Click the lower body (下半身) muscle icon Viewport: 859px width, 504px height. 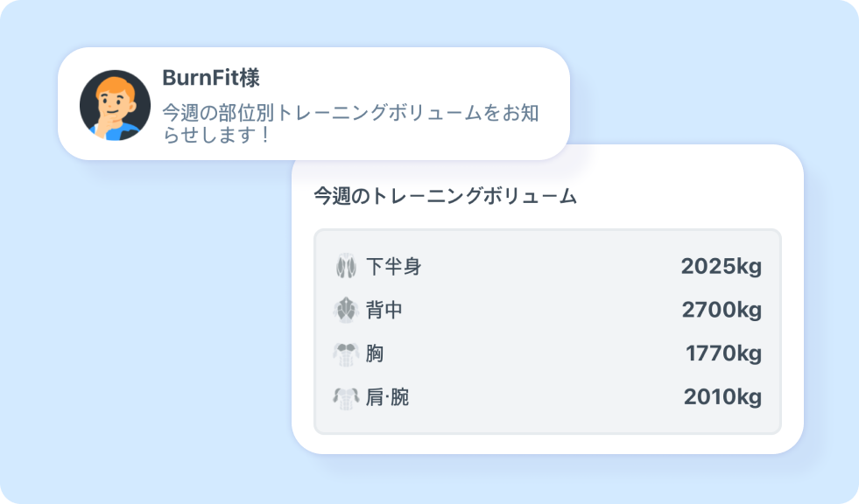click(x=346, y=267)
